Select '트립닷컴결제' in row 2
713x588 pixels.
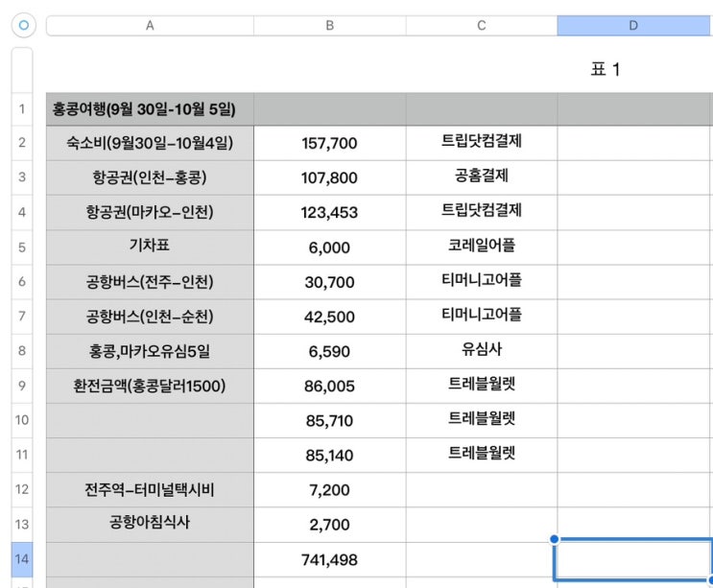point(482,143)
